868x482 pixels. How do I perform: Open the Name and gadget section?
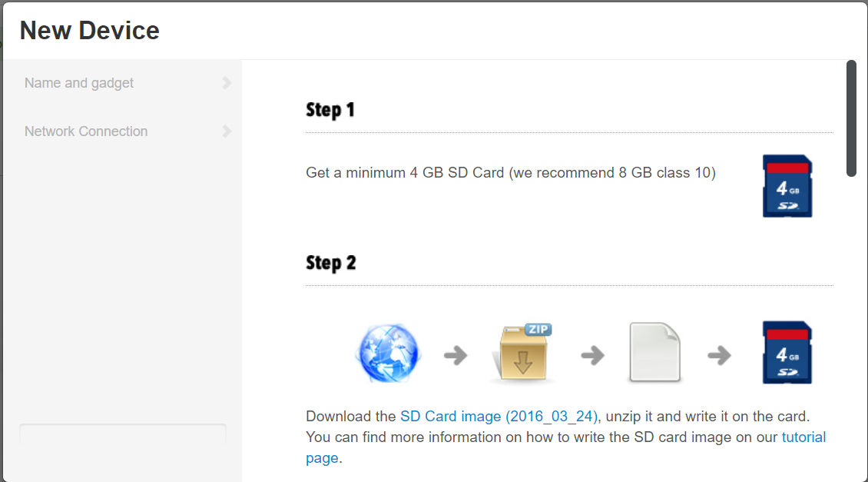(x=79, y=83)
